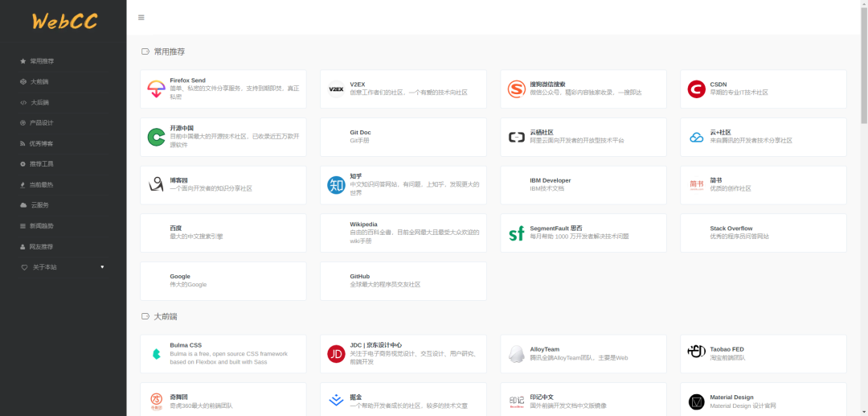
Task: Click the description IBM技术文档
Action: [x=547, y=188]
